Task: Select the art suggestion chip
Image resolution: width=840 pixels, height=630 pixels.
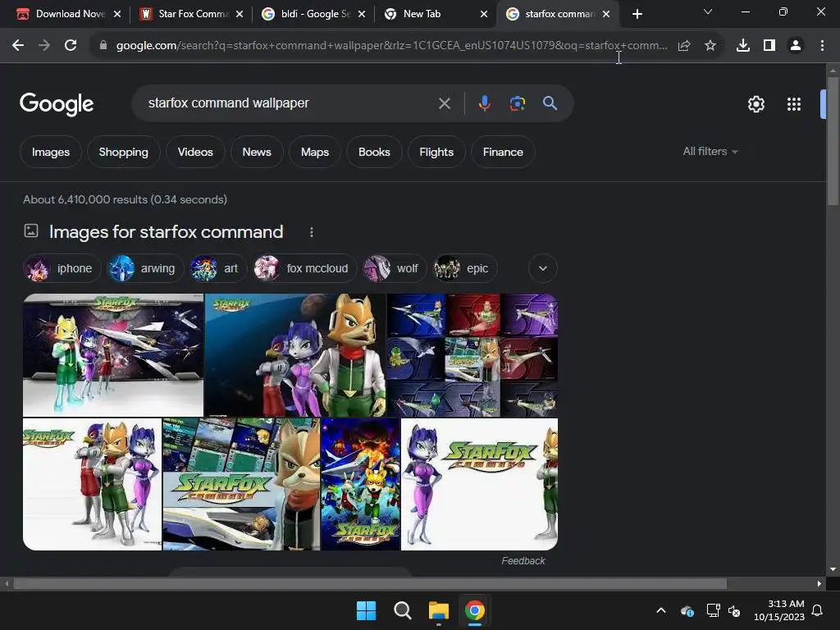Action: click(218, 268)
